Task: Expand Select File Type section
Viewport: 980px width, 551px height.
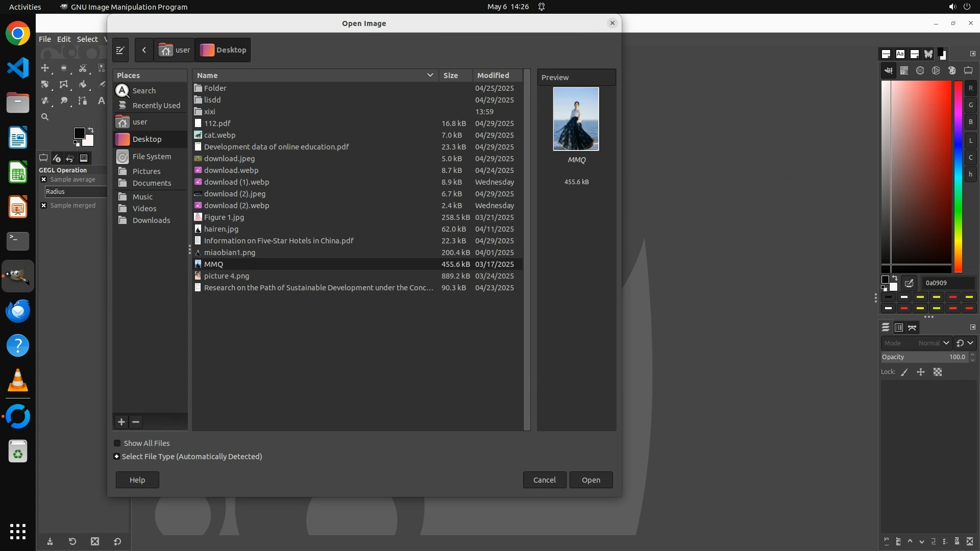Action: [117, 457]
